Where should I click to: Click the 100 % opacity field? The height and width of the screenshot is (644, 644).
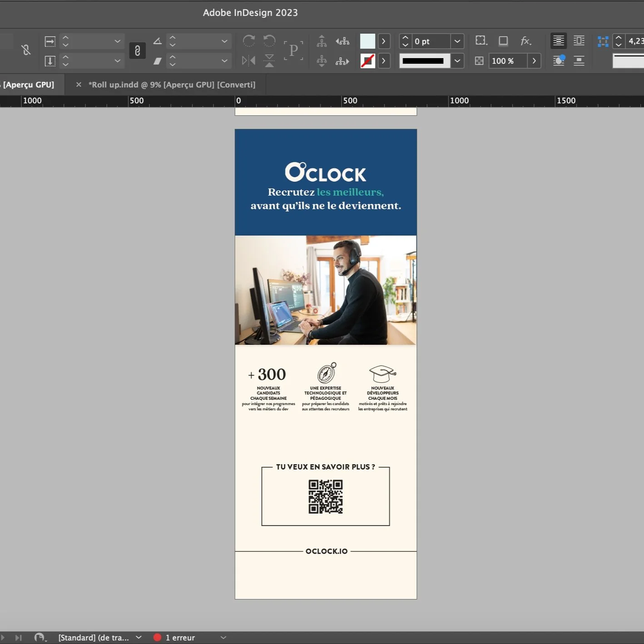[508, 61]
